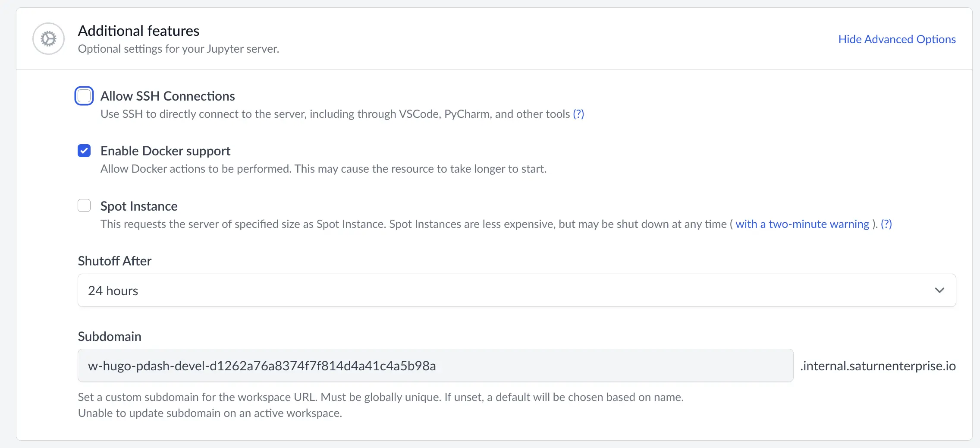Click the Jupyter server description text
This screenshot has height=448, width=980.
point(178,49)
